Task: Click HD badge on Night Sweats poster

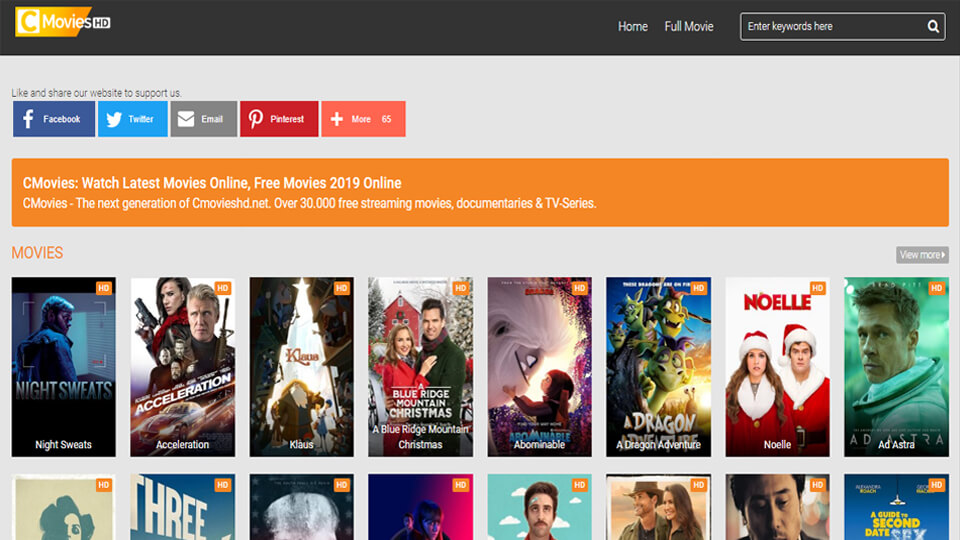Action: tap(103, 288)
